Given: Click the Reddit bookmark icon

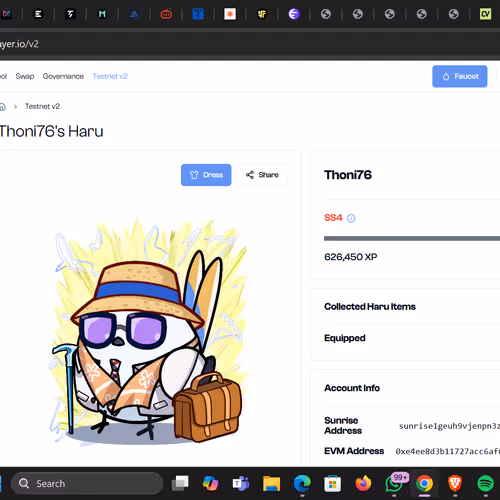Looking at the screenshot, I should point(166,14).
